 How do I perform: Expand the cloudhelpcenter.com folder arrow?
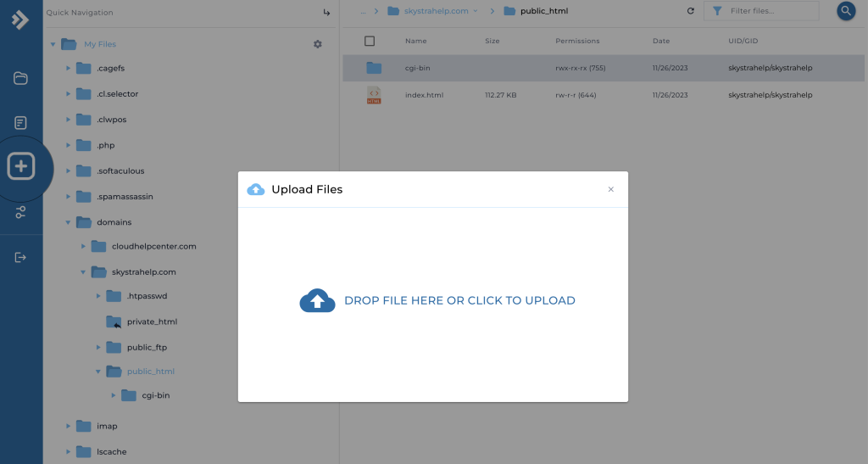pos(83,247)
